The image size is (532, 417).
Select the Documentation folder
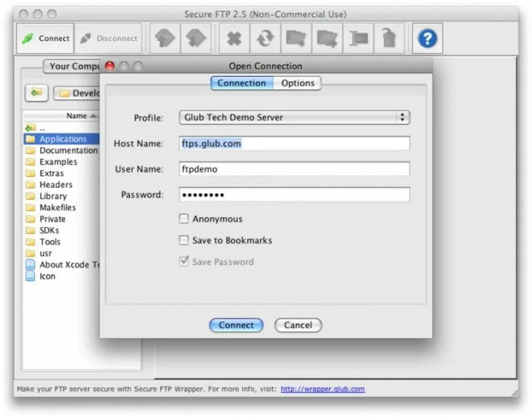tap(61, 151)
